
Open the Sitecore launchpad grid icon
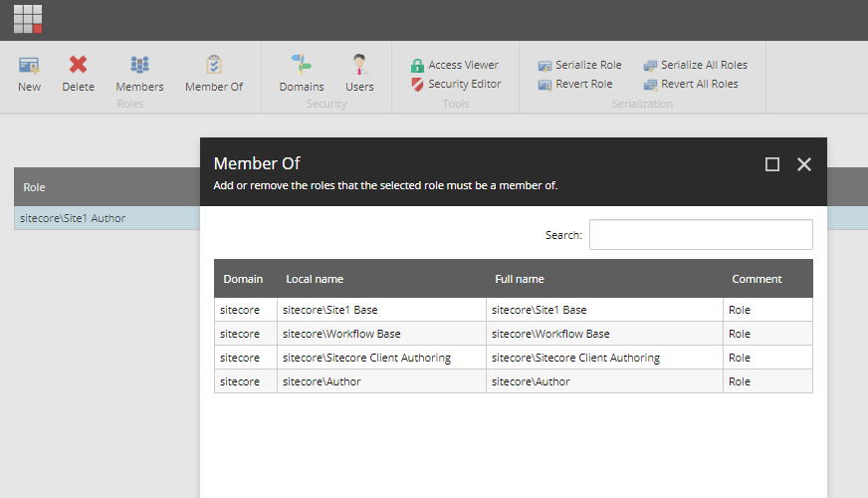[28, 19]
